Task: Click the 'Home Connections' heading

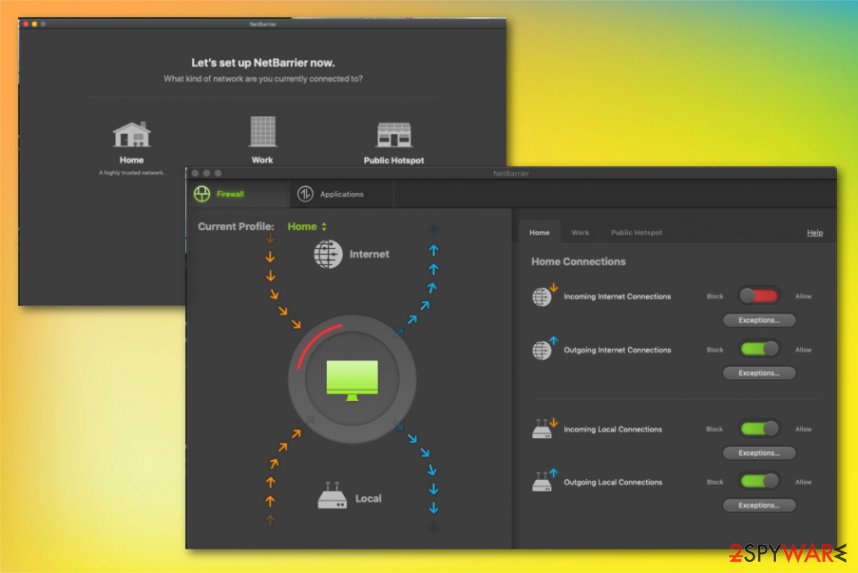Action: pyautogui.click(x=578, y=262)
